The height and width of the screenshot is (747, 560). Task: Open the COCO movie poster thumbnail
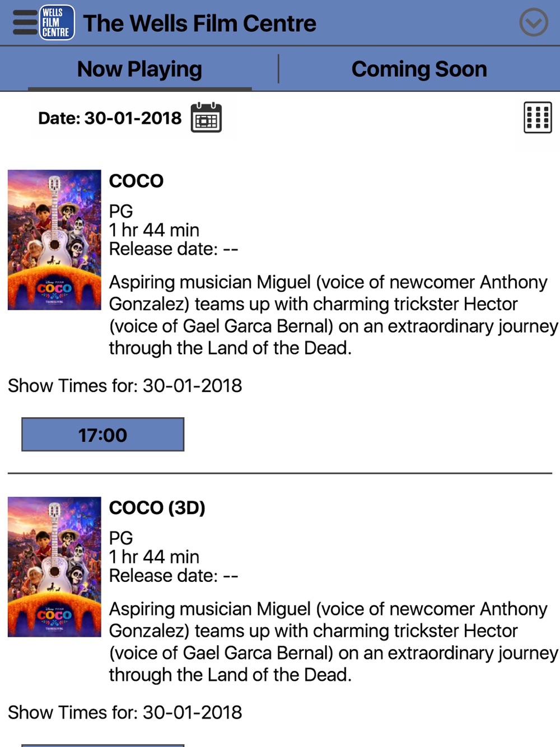(x=54, y=240)
